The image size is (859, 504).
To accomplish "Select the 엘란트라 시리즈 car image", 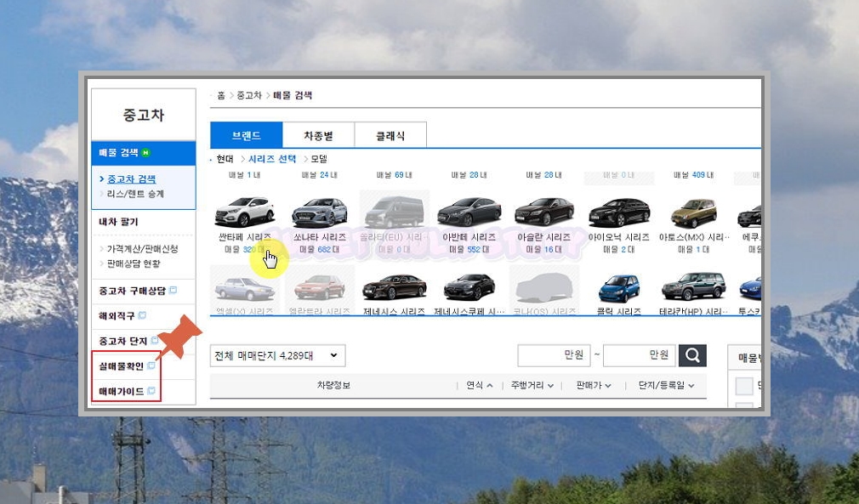I will pos(320,287).
